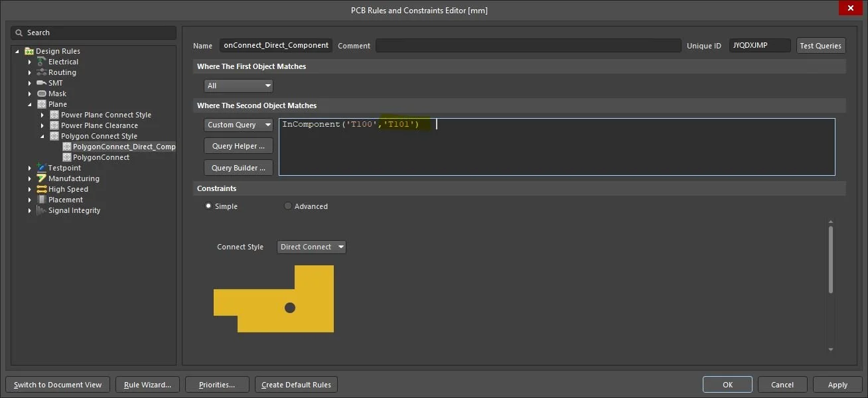Click inside the Comment input field
868x398 pixels.
click(528, 45)
